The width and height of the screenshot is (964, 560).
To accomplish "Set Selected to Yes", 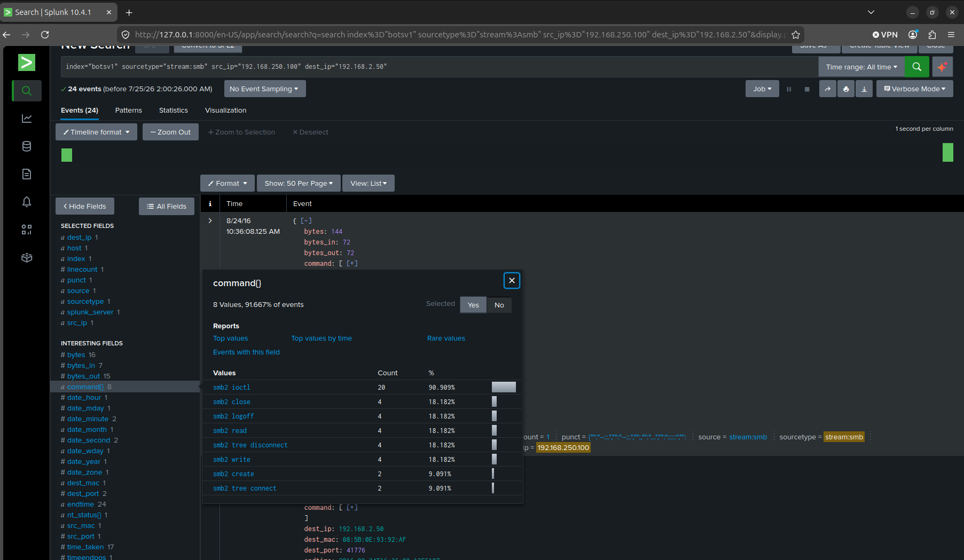I will pos(473,305).
